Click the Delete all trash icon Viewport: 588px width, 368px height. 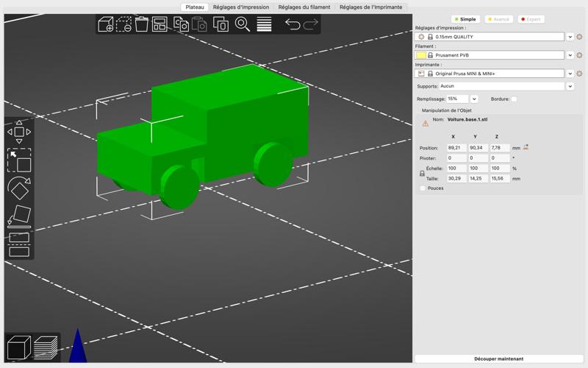point(142,24)
